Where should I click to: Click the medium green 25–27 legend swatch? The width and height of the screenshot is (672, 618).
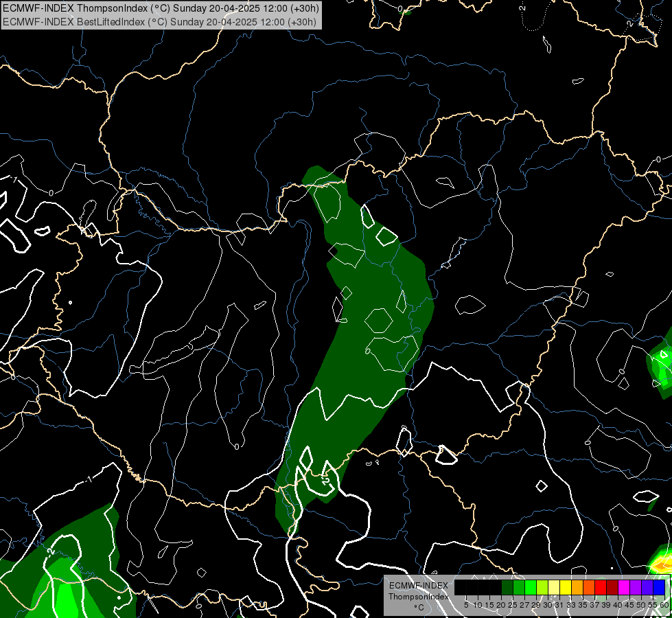(x=519, y=587)
